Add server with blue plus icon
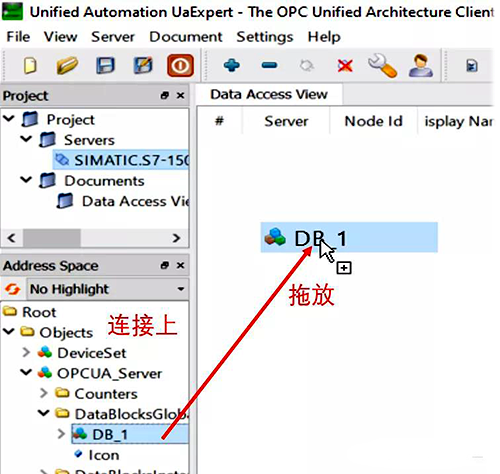Screen dimensions: 500x474 (232, 65)
